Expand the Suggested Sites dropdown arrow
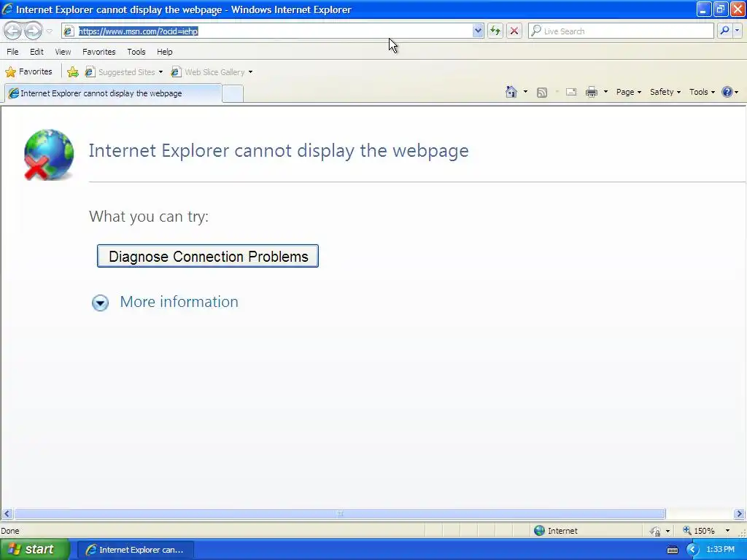747x560 pixels. coord(160,72)
